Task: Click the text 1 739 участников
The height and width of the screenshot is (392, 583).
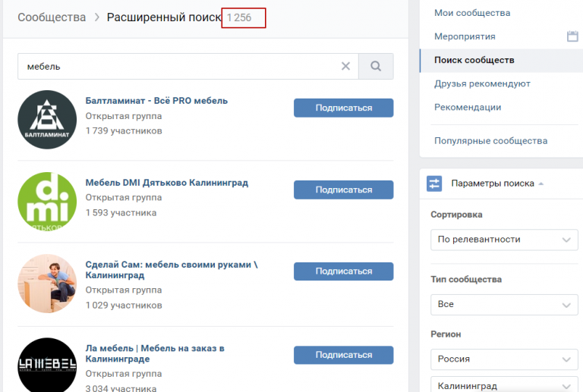Action: click(x=124, y=130)
